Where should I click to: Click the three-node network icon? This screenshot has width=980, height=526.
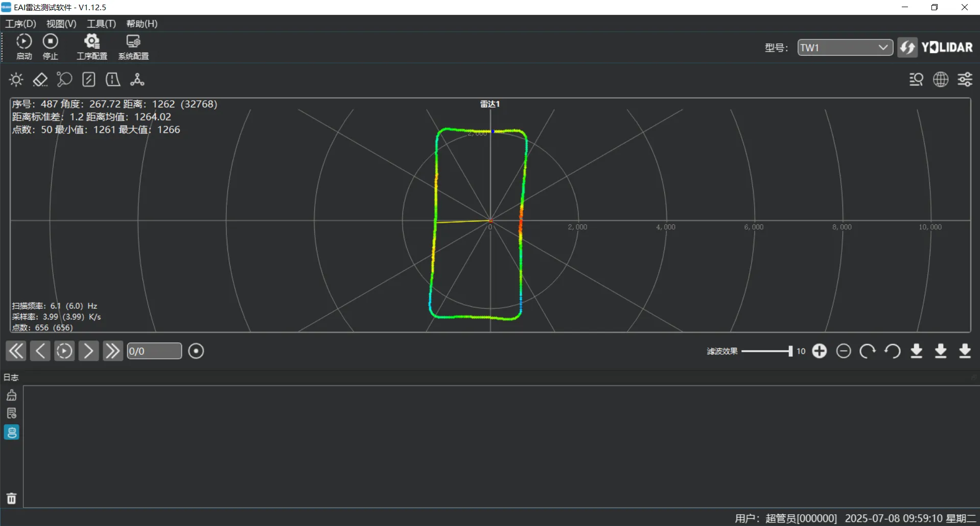(x=137, y=80)
